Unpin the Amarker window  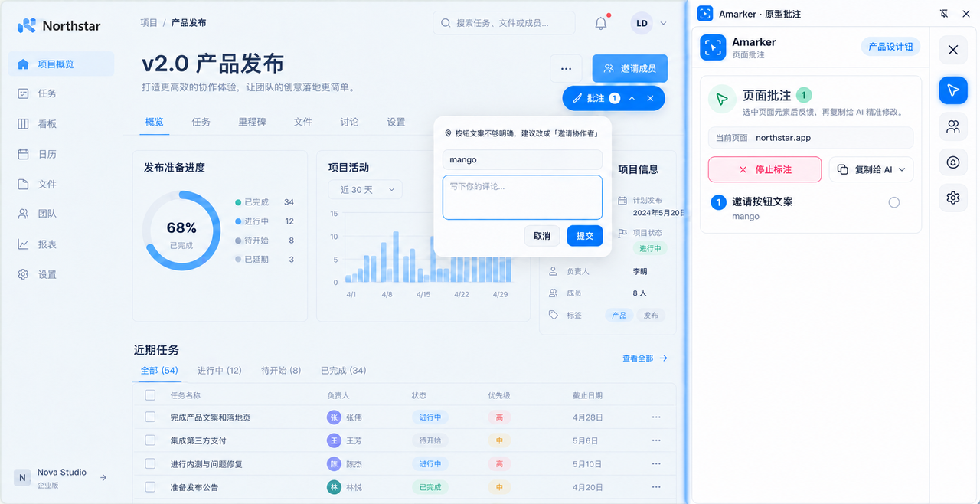(943, 14)
